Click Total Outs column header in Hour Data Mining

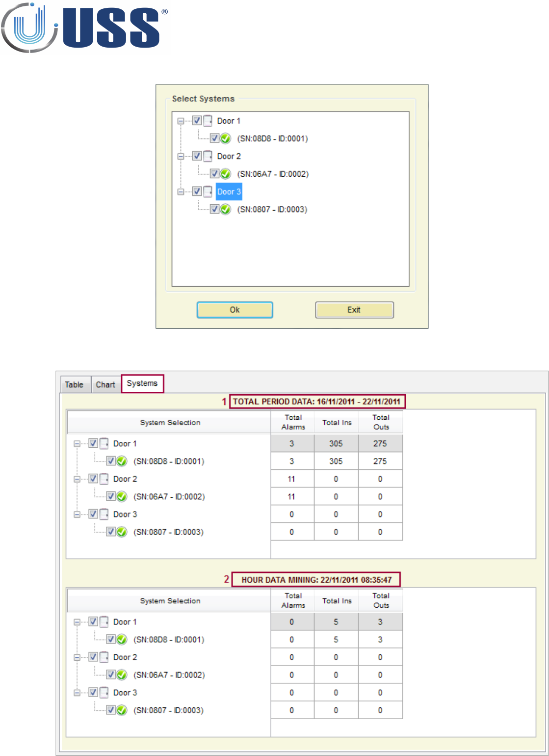point(381,601)
